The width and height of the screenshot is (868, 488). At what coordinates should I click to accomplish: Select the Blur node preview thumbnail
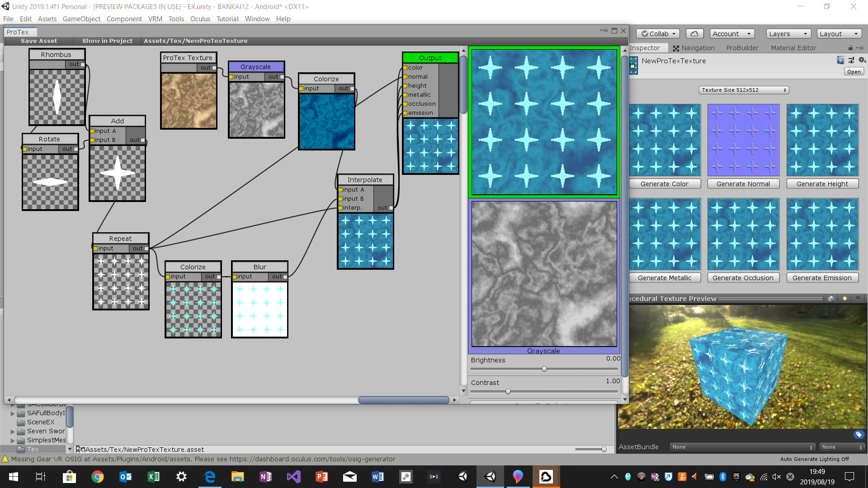pyautogui.click(x=259, y=310)
